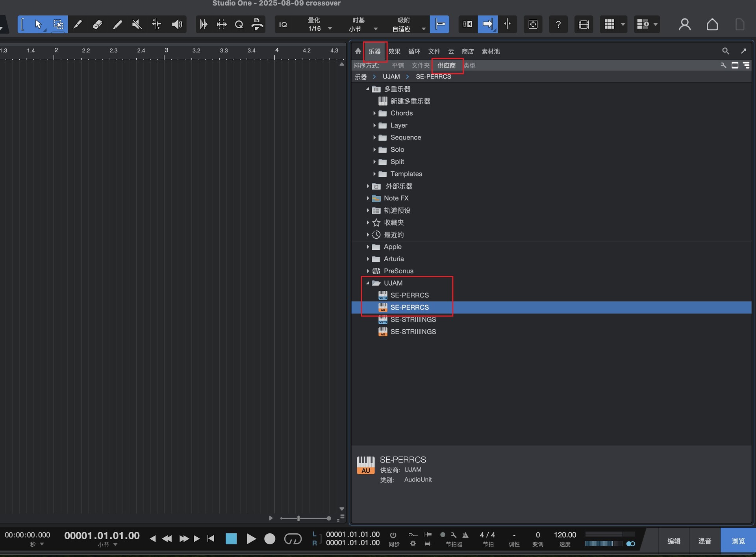Collapse the 多重乐器 folder
This screenshot has width=756, height=557.
(367, 89)
